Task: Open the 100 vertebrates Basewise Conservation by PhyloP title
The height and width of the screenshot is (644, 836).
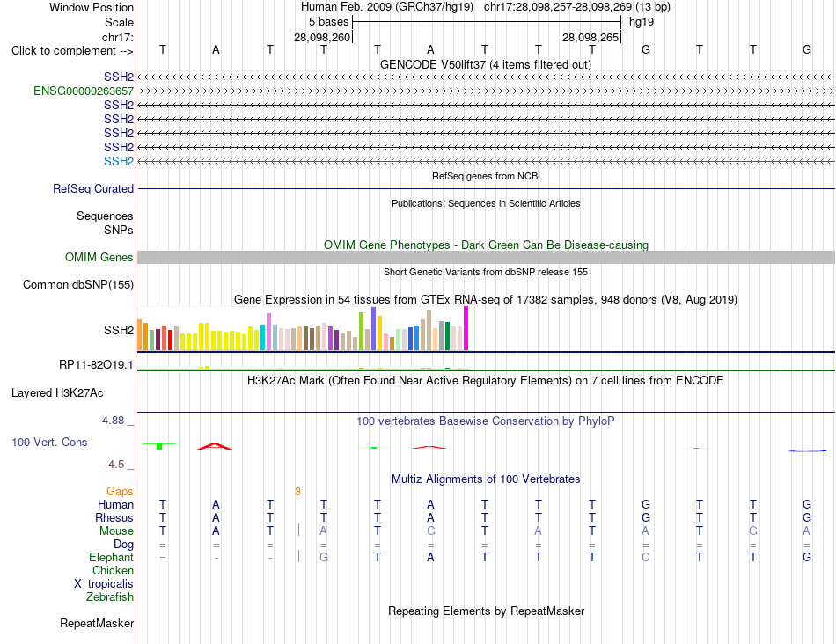Action: (x=486, y=421)
